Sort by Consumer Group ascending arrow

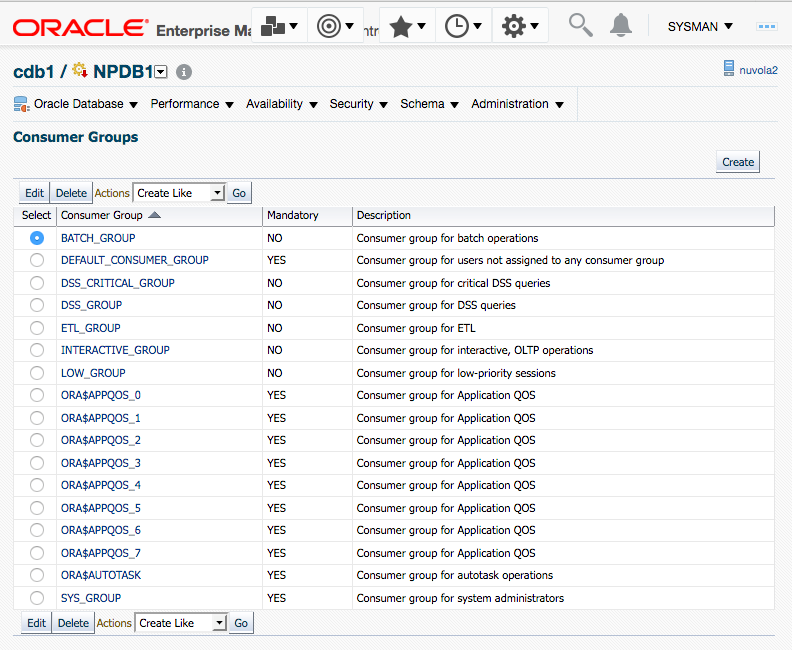click(x=155, y=215)
